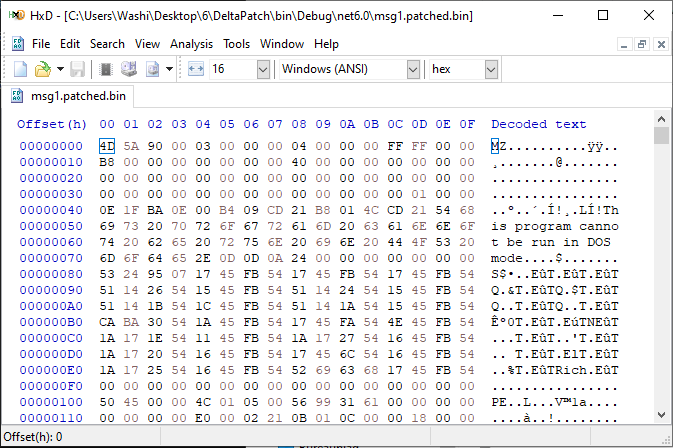Open the Window menu
The height and width of the screenshot is (448, 673).
tap(282, 44)
